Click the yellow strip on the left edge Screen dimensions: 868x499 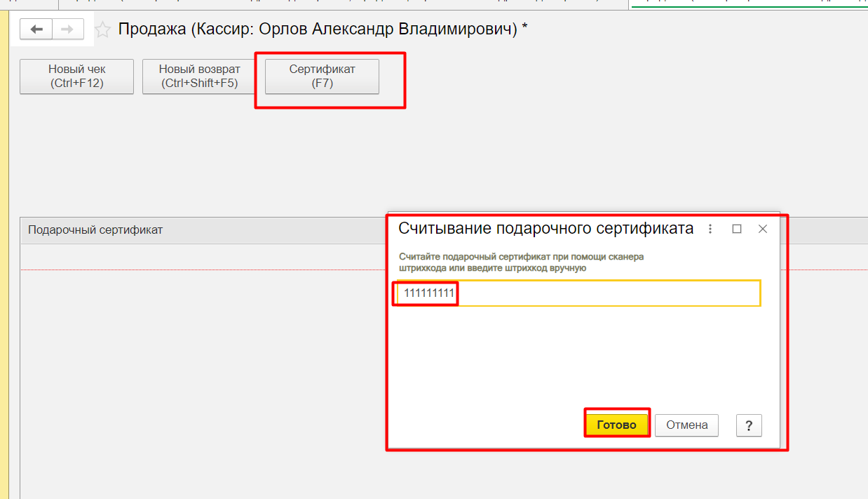click(4, 281)
